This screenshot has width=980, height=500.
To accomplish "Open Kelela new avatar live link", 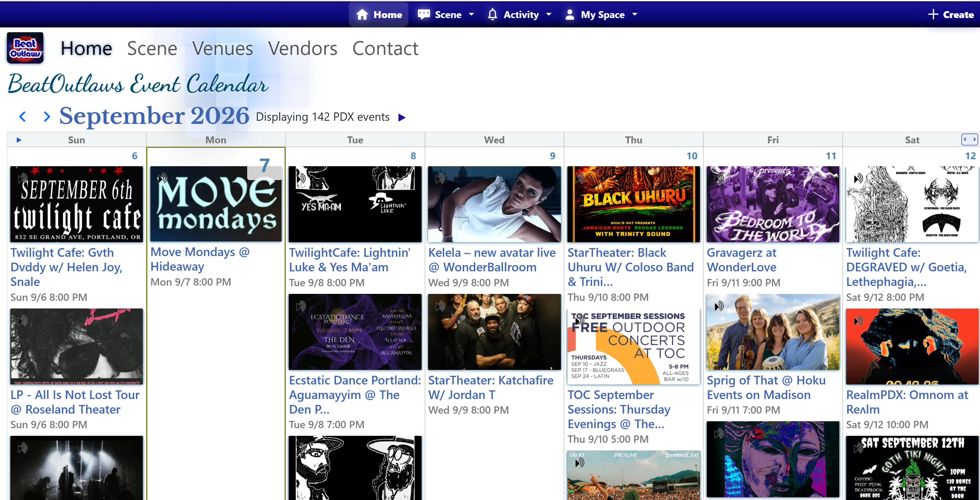I will pos(492,260).
